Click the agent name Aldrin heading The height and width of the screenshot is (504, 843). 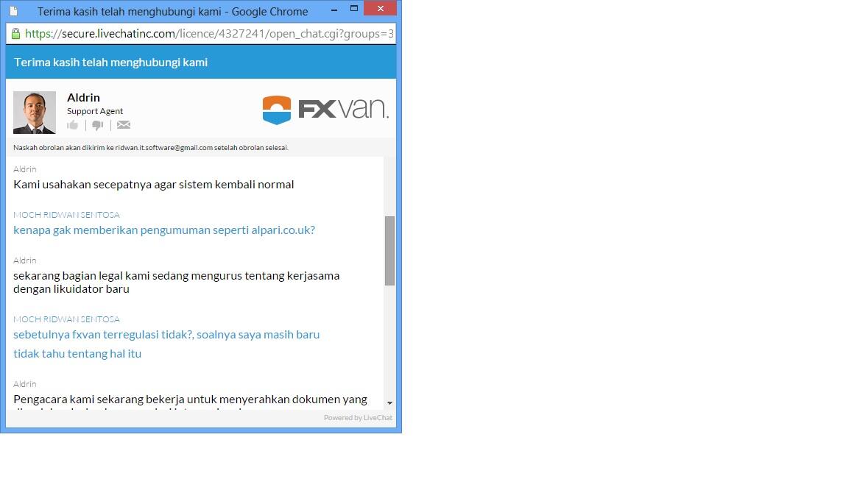83,97
